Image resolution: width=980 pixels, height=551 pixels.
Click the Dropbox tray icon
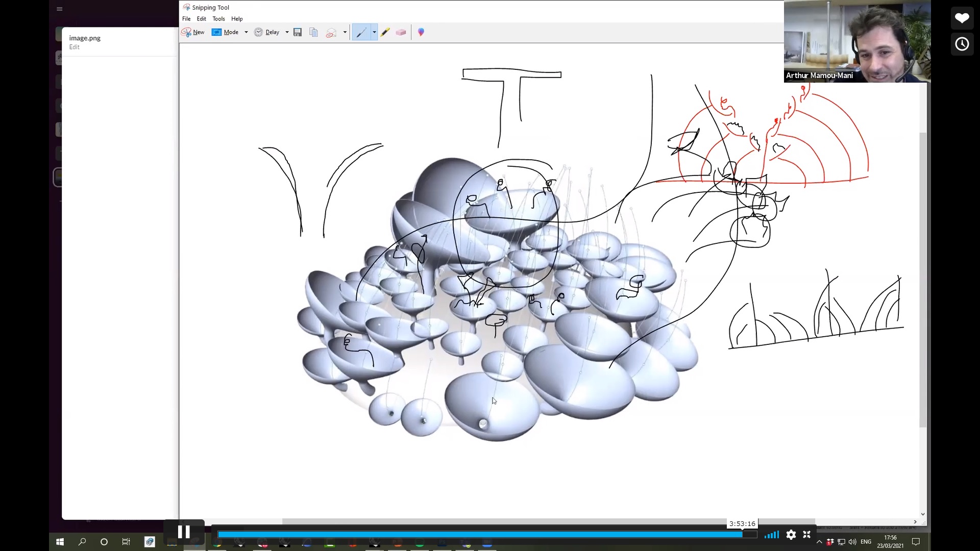(830, 542)
